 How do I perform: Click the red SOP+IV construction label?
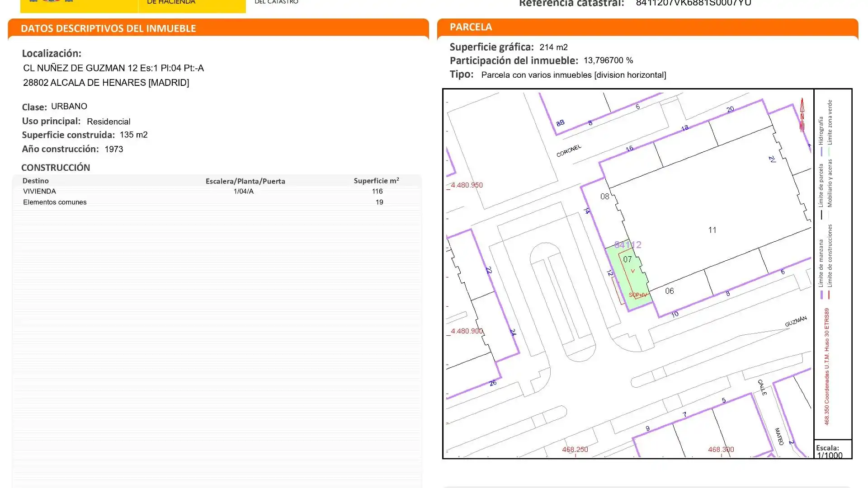click(x=638, y=295)
